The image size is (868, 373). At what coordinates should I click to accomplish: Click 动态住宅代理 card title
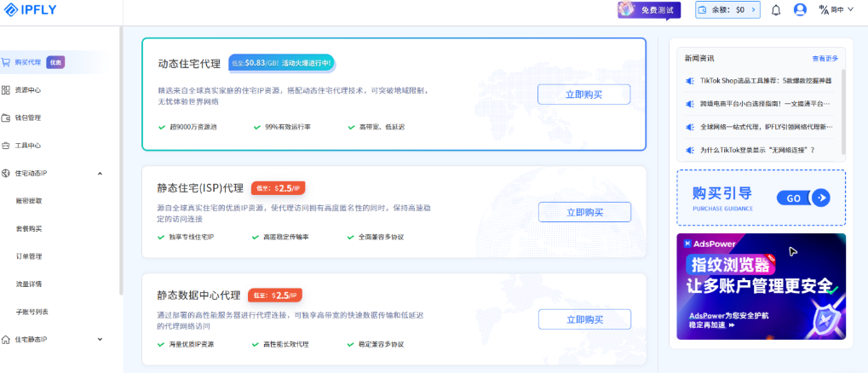click(x=189, y=63)
